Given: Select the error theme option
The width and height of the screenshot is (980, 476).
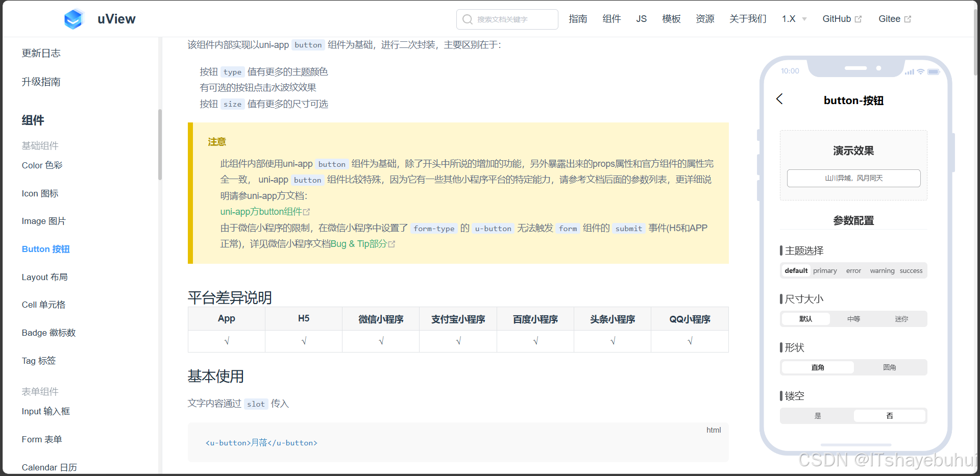Looking at the screenshot, I should [x=853, y=271].
